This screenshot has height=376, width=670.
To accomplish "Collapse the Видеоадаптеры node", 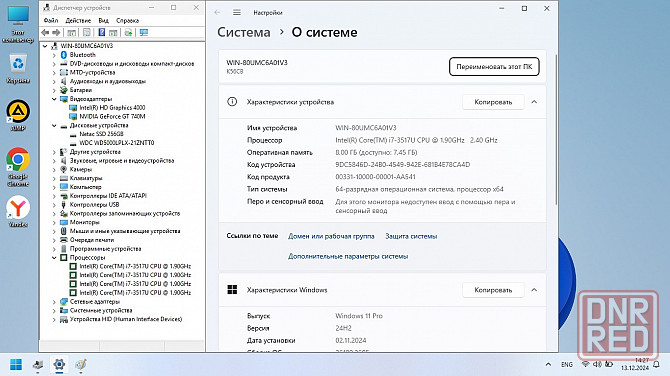I will point(54,99).
